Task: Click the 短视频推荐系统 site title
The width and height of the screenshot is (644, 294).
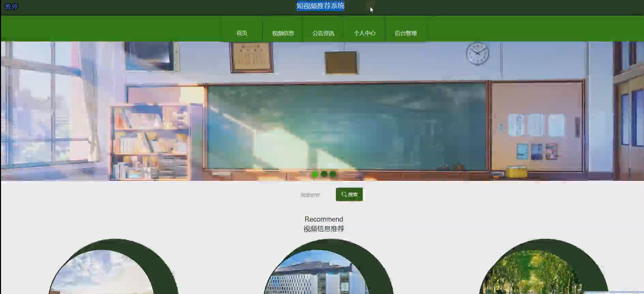Action: pos(321,6)
